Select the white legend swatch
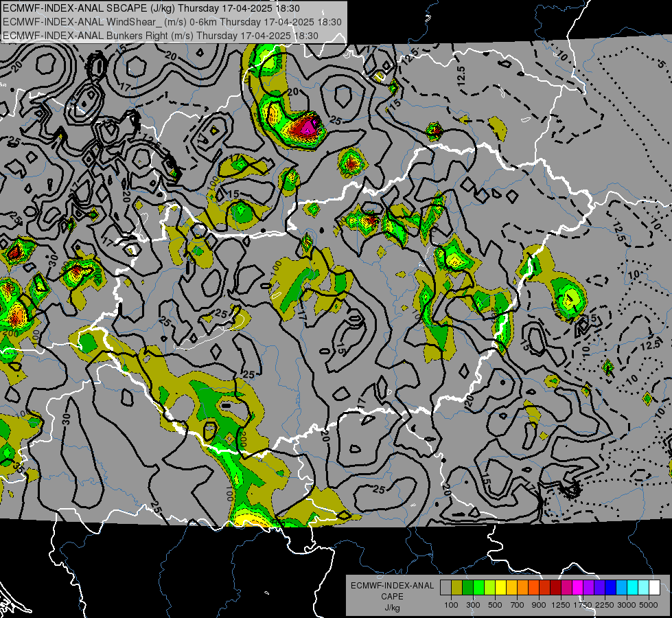 click(655, 588)
